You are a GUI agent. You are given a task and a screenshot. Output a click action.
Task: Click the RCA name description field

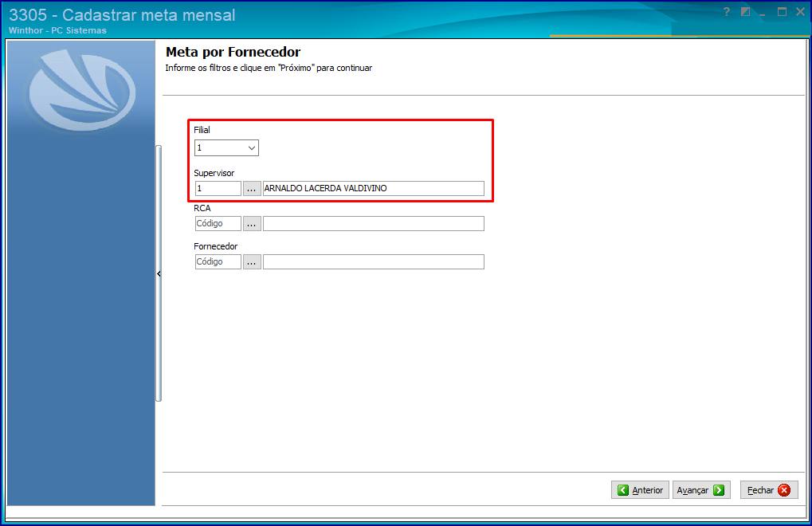point(374,224)
